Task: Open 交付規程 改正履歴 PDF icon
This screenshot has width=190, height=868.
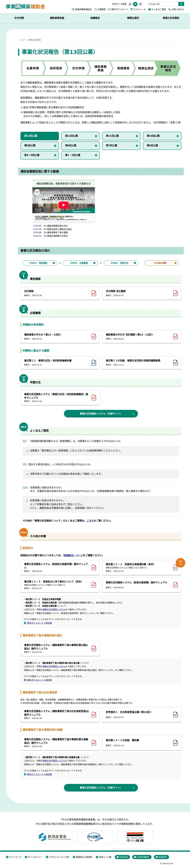Action: [175, 293]
